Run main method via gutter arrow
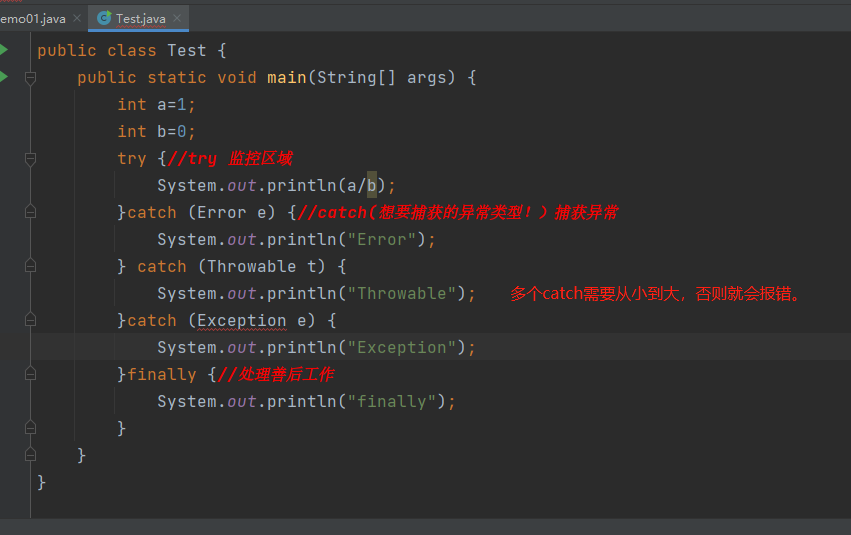This screenshot has height=535, width=851. pos(4,77)
